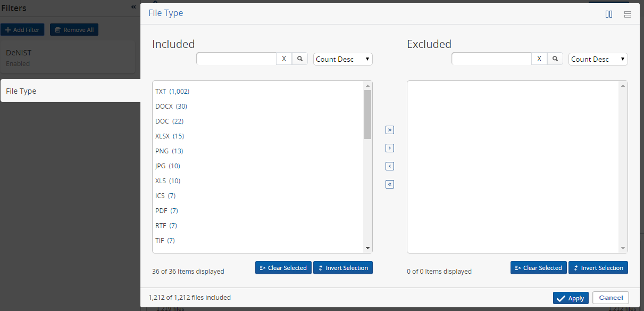Clear Selected in the Included list
Viewport: 644px width, 311px height.
(x=283, y=267)
